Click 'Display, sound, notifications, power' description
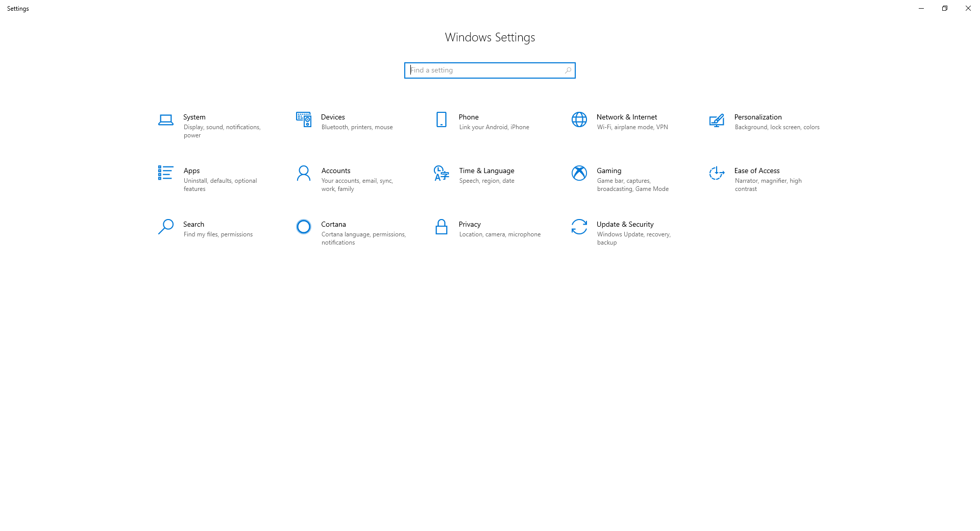This screenshot has height=531, width=980. point(222,131)
